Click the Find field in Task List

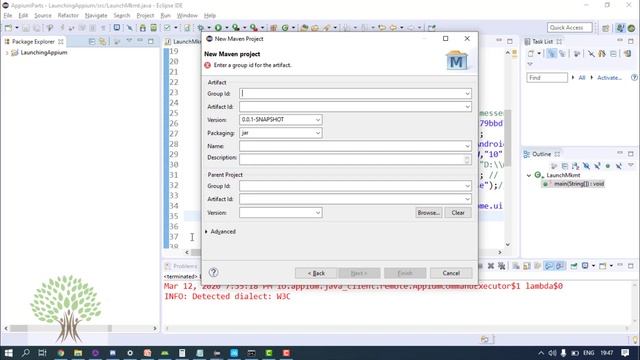pyautogui.click(x=547, y=78)
